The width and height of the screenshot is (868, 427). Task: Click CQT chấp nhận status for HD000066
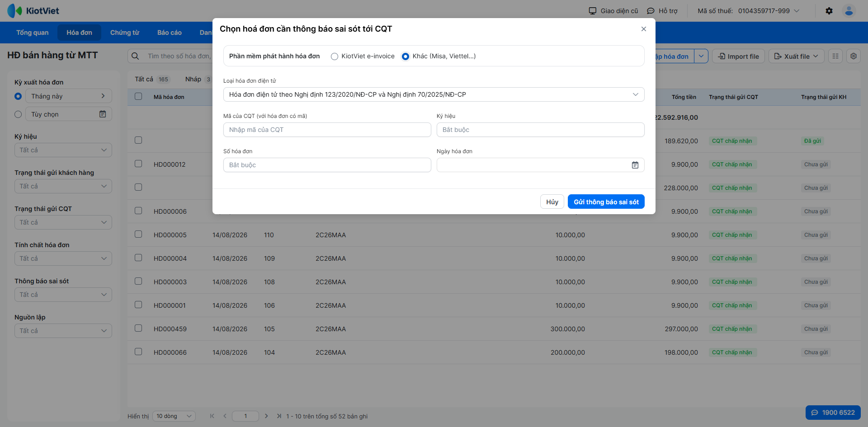point(732,352)
